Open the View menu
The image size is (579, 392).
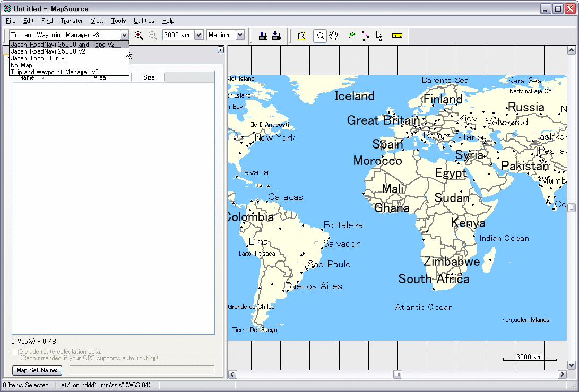(x=97, y=21)
